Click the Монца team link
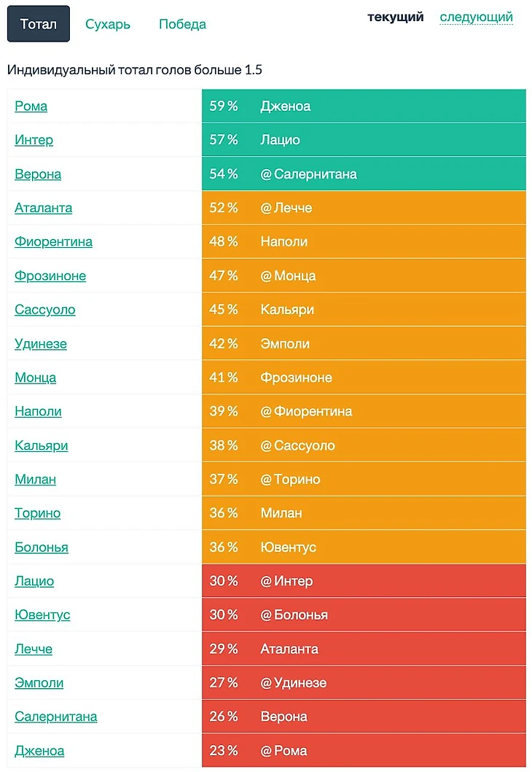The width and height of the screenshot is (532, 772). 36,378
